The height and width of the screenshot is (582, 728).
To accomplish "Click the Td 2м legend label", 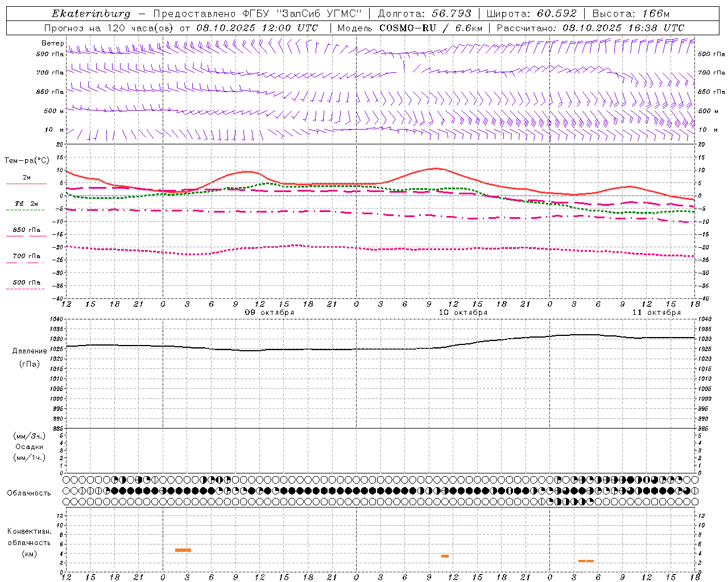I will (x=27, y=203).
